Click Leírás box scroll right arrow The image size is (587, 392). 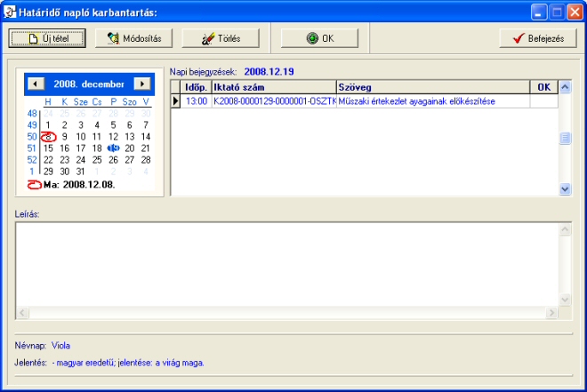[x=551, y=313]
